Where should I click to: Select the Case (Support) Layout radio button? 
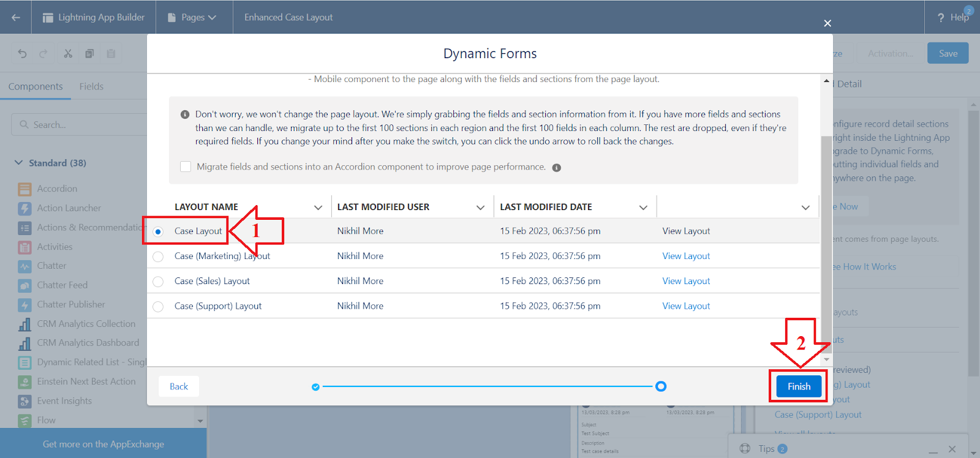point(158,307)
